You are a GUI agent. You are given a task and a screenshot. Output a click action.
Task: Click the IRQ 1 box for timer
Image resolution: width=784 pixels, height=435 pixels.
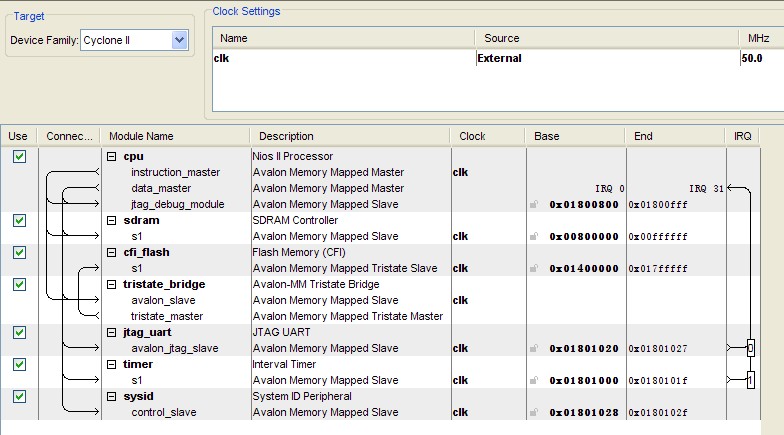coord(750,381)
